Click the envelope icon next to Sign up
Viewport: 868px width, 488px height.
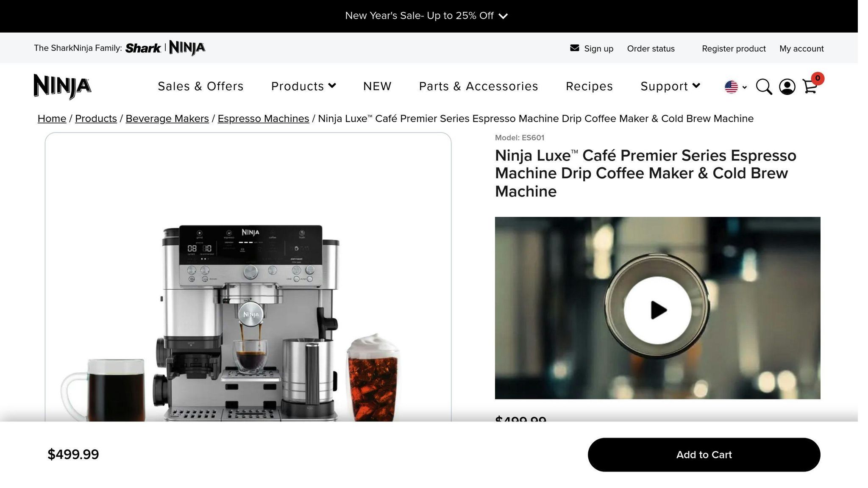(x=574, y=48)
